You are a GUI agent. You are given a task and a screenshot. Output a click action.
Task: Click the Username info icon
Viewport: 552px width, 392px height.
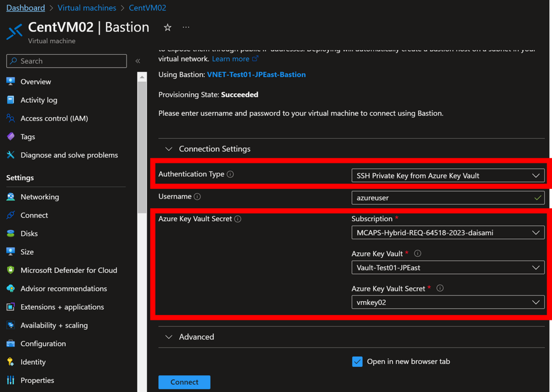(197, 197)
